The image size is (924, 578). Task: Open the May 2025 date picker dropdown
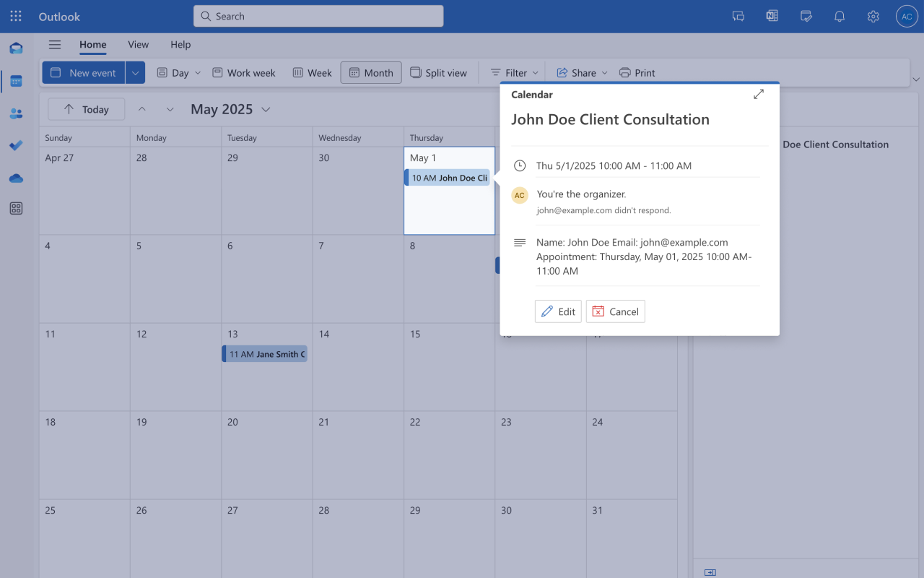[x=265, y=109]
